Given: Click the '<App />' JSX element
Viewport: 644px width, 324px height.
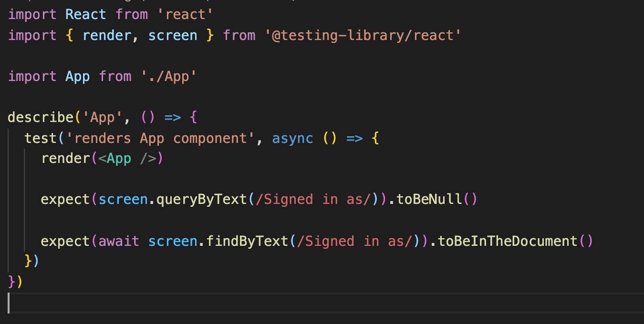Looking at the screenshot, I should pos(128,158).
